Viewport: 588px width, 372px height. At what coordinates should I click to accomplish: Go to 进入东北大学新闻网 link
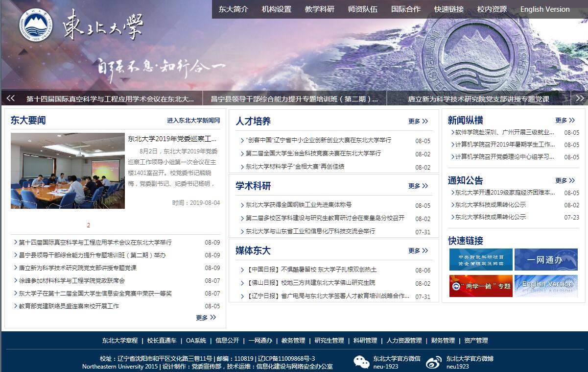[x=193, y=121]
